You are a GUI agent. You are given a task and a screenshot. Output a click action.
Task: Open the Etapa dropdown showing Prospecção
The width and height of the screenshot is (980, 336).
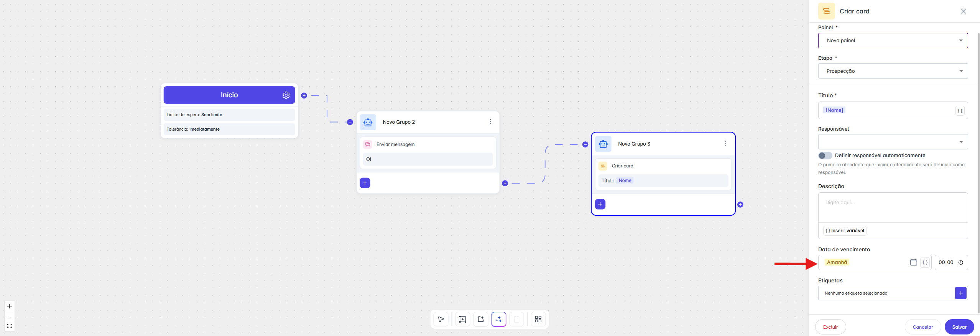pyautogui.click(x=893, y=71)
